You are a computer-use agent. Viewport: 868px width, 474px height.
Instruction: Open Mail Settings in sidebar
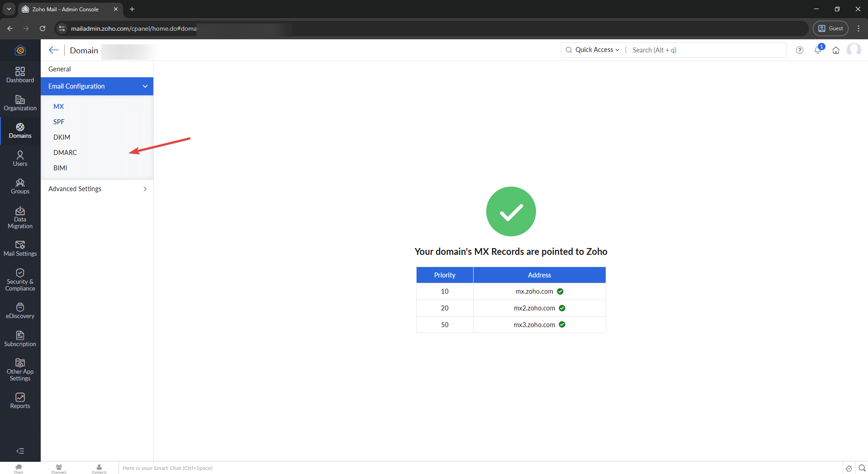point(20,249)
